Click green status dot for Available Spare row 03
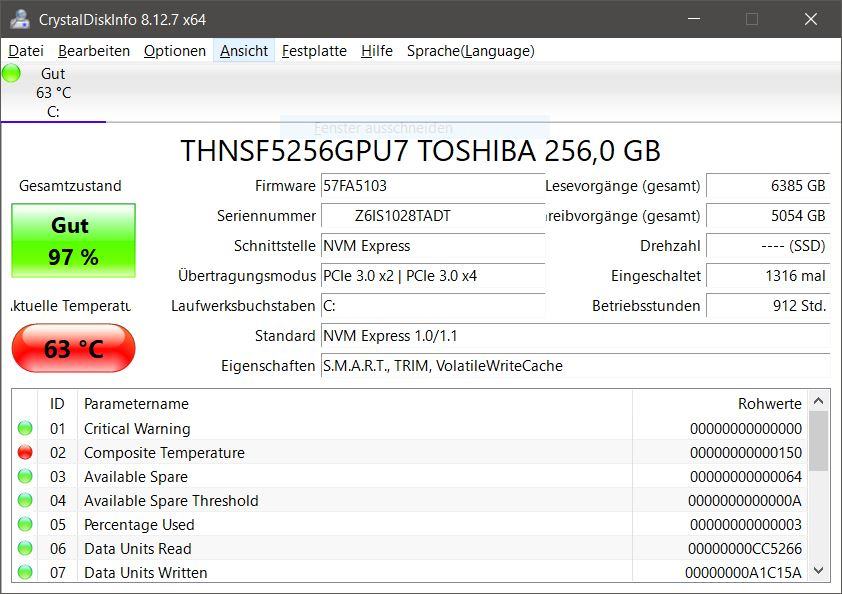 (x=25, y=476)
